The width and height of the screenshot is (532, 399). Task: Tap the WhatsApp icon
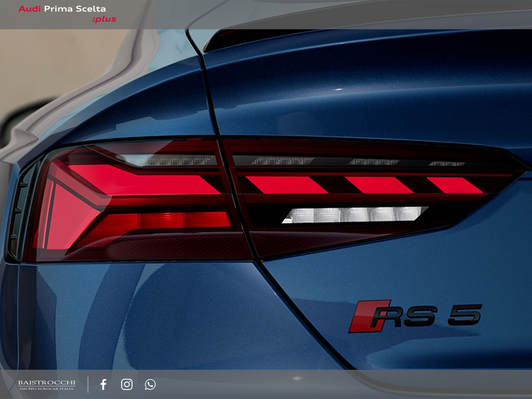tap(150, 384)
